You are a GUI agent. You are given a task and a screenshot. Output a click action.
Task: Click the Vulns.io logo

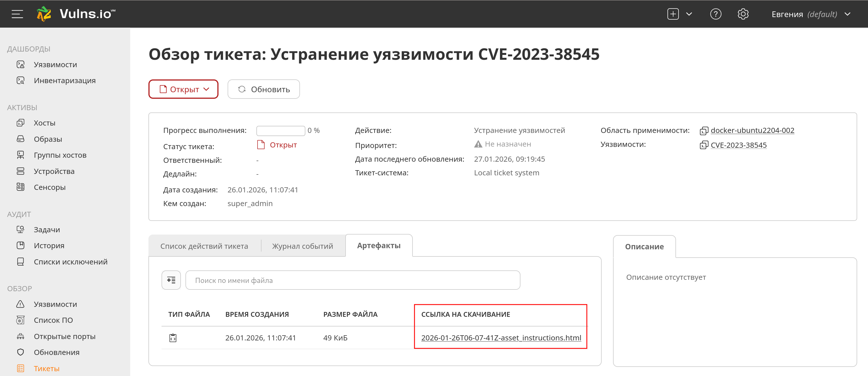point(76,14)
